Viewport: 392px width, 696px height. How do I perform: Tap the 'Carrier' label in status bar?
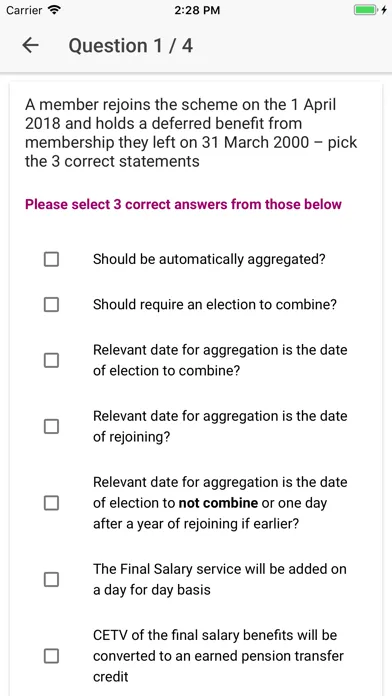[24, 10]
